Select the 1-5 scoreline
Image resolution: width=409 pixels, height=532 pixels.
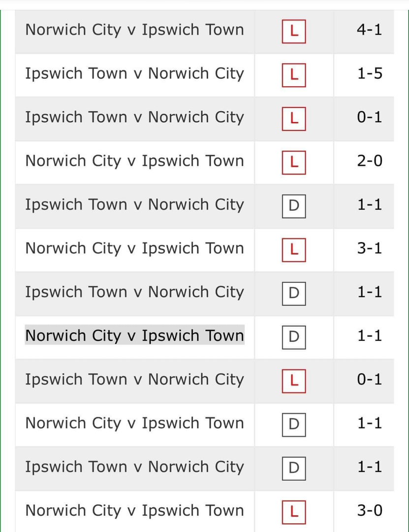pos(369,74)
